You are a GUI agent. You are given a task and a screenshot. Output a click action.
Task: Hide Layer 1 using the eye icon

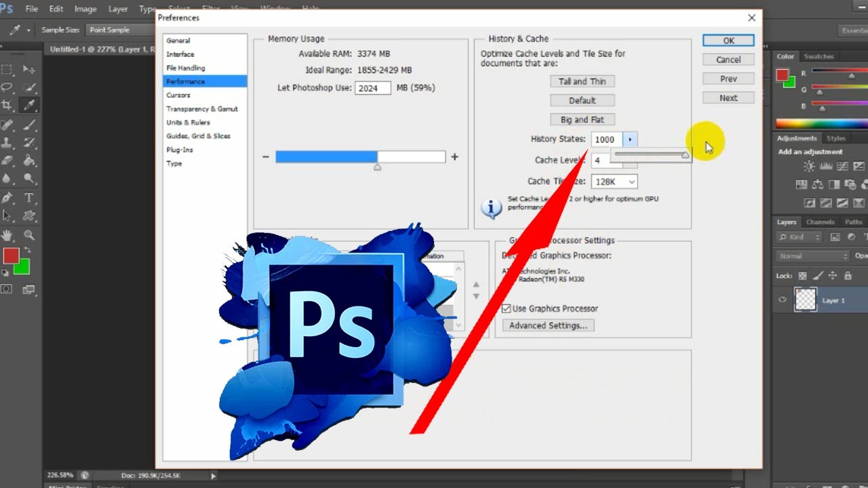pos(783,300)
